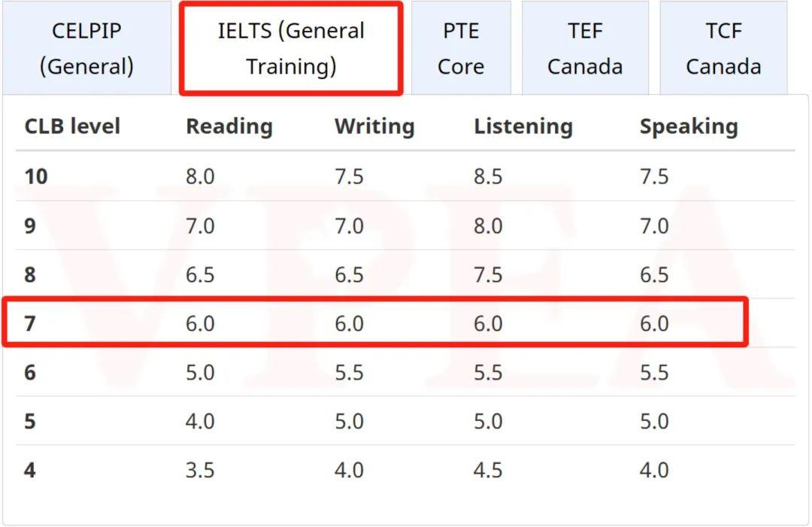Viewport: 812px width, 527px height.
Task: Select the CLB level 10 row label
Action: click(36, 177)
